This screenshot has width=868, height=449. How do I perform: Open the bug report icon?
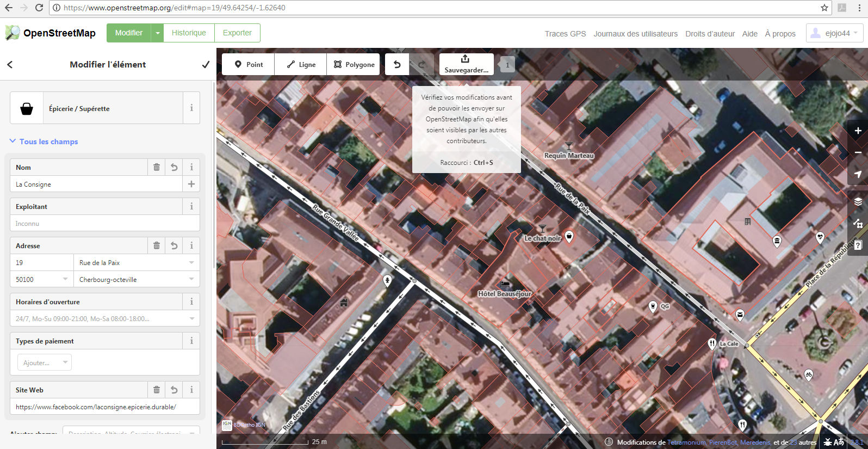(828, 442)
